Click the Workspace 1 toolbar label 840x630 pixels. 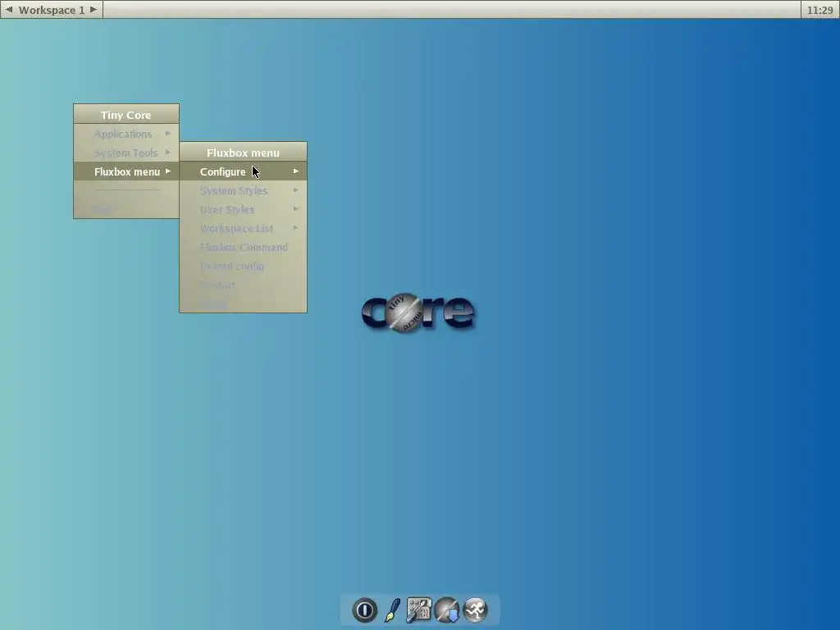(52, 10)
